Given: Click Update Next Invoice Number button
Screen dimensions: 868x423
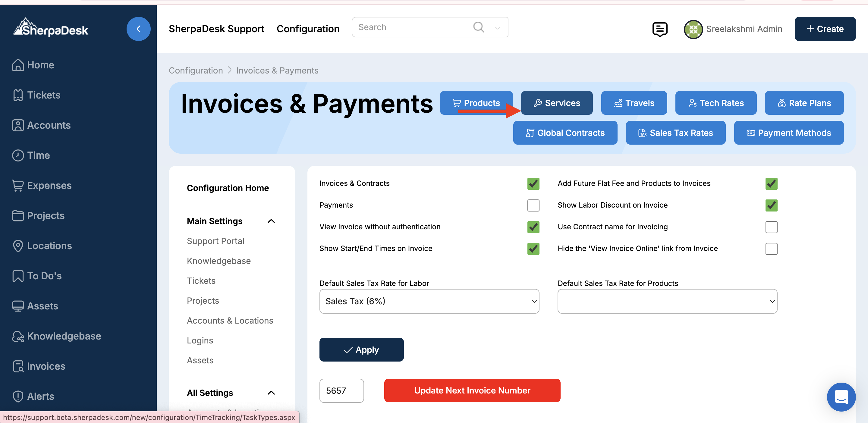Looking at the screenshot, I should tap(472, 390).
